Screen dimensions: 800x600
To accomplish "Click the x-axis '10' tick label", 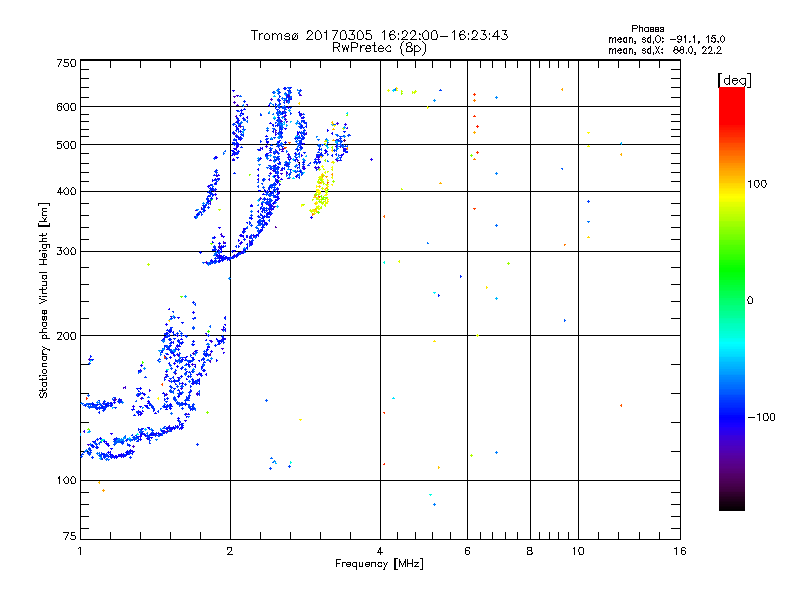I will [578, 551].
